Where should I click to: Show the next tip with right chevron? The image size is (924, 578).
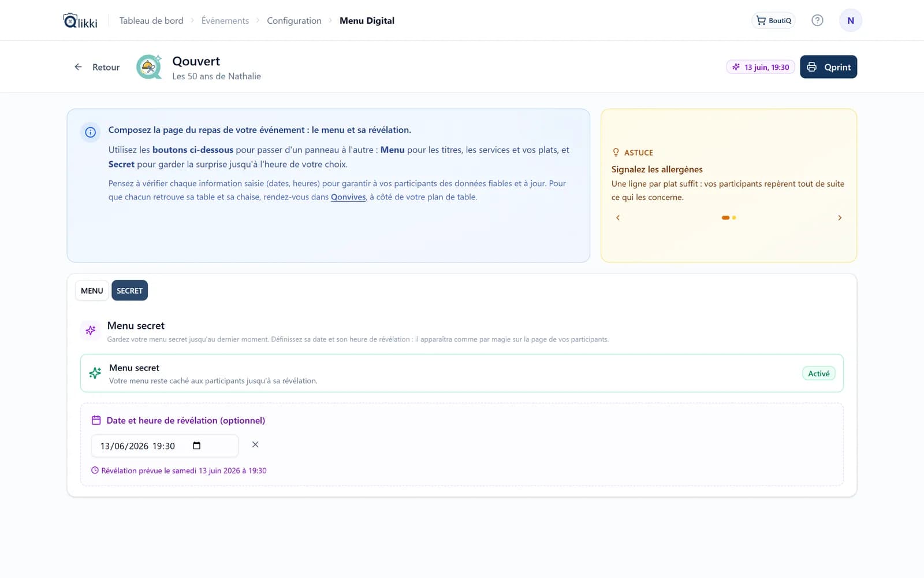[840, 218]
